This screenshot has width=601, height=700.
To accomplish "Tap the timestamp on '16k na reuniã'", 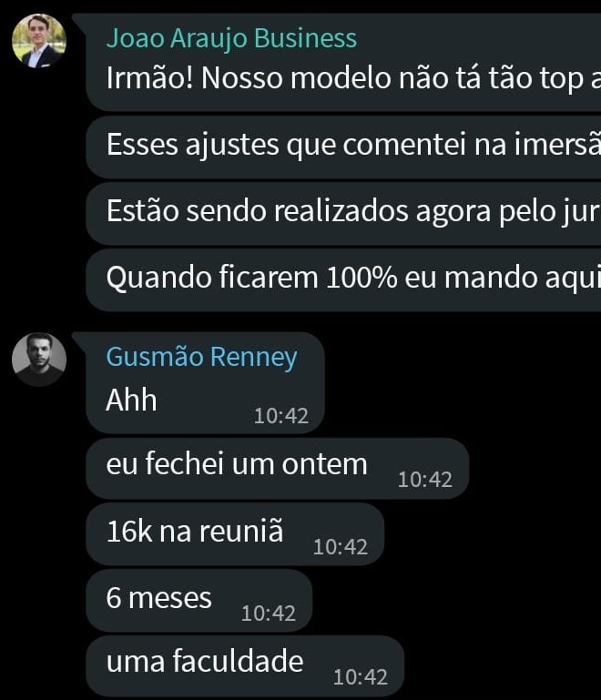I will [341, 547].
